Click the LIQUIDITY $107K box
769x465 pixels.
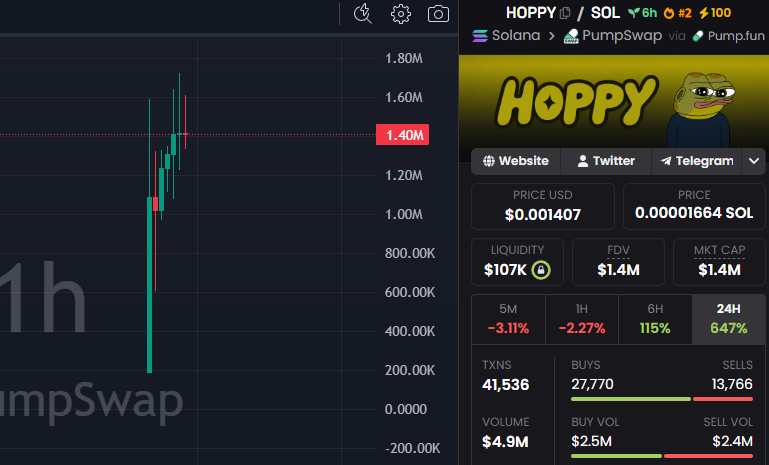tap(517, 262)
